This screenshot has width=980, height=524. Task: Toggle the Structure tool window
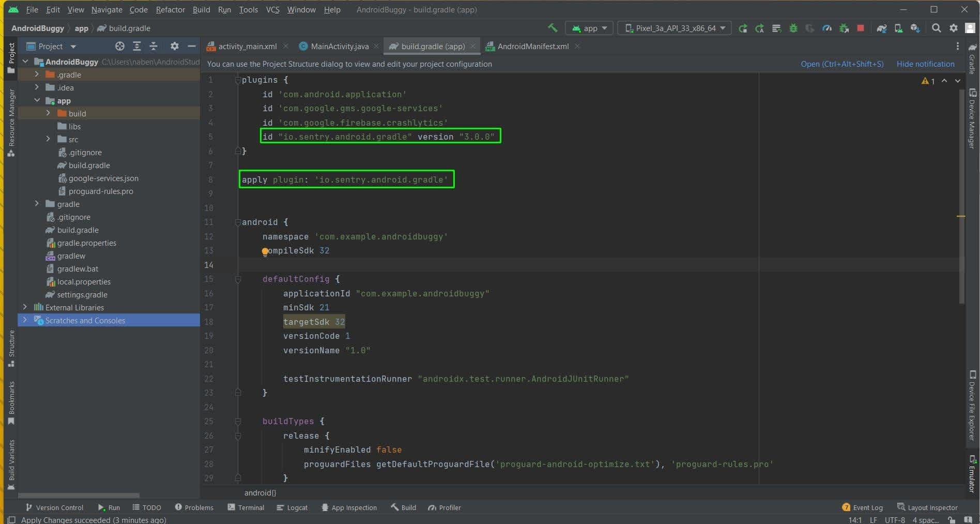(11, 348)
